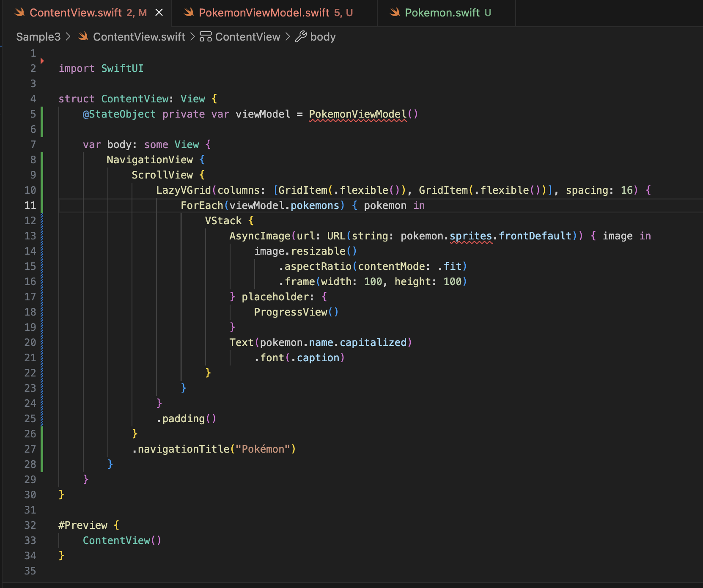The image size is (703, 588).
Task: Click the #Preview macro on line 32
Action: click(x=83, y=525)
